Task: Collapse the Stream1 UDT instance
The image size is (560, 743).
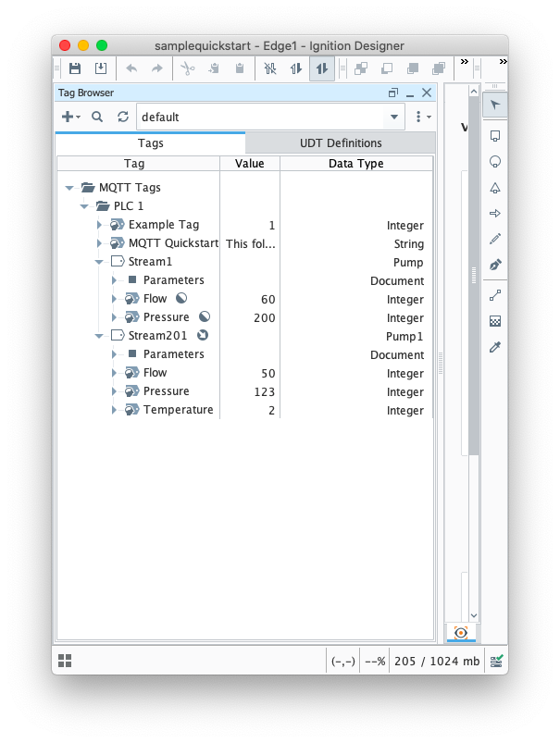Action: [99, 262]
